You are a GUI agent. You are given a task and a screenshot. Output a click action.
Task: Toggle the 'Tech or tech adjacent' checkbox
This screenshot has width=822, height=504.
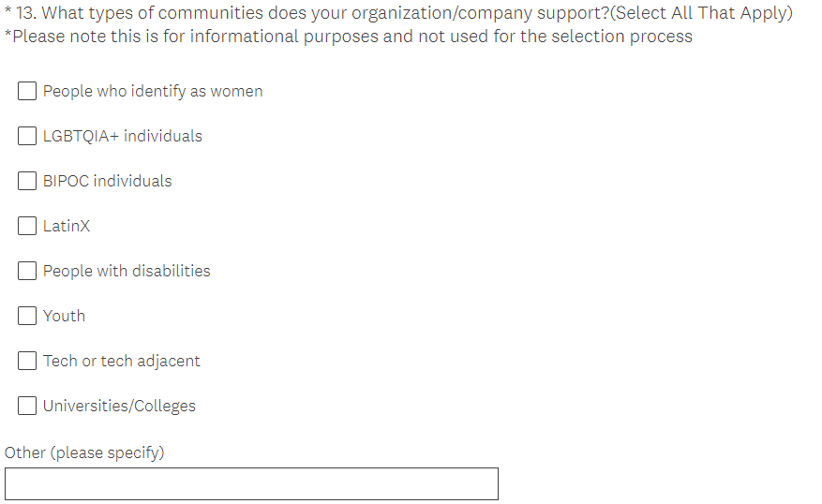point(27,361)
